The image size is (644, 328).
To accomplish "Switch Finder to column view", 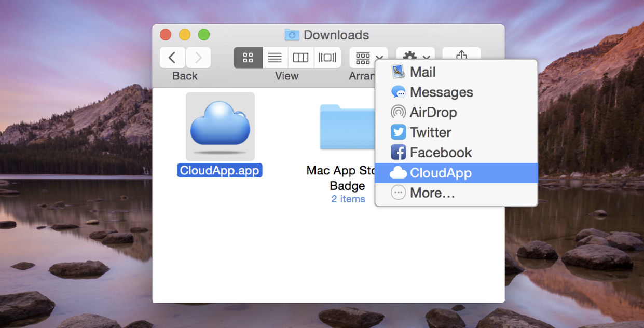I will coord(300,58).
